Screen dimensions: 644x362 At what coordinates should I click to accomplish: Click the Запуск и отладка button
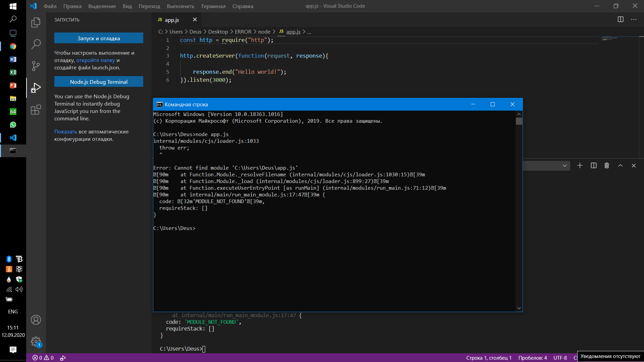click(x=99, y=38)
